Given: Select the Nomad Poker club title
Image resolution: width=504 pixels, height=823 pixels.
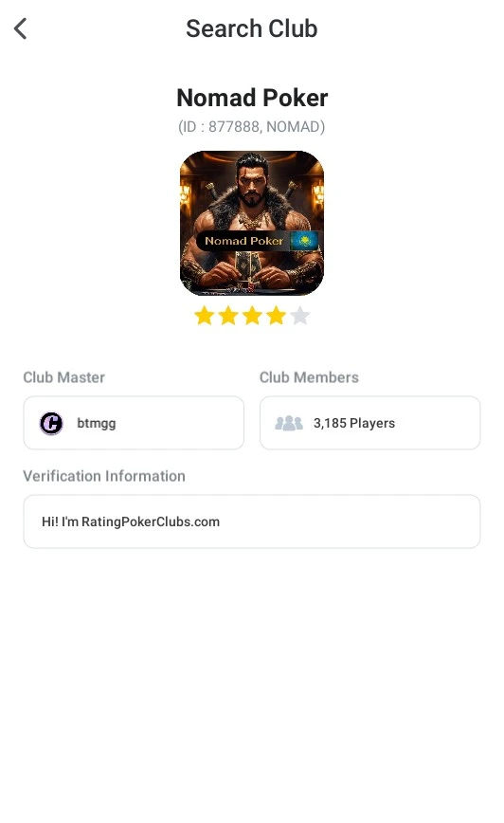Looking at the screenshot, I should [x=252, y=98].
